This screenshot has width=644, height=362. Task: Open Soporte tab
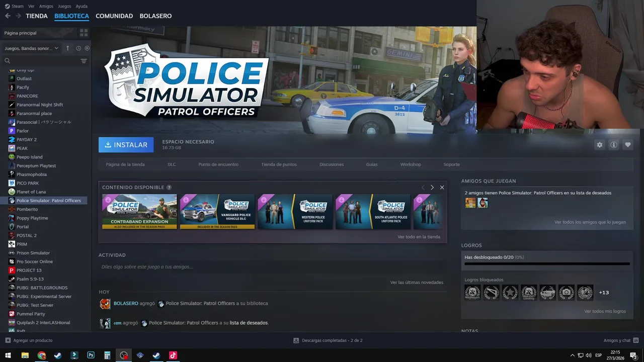click(x=451, y=164)
